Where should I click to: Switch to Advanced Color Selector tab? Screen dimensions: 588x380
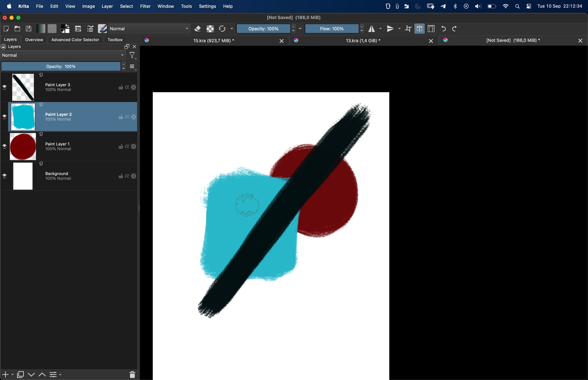pos(75,40)
